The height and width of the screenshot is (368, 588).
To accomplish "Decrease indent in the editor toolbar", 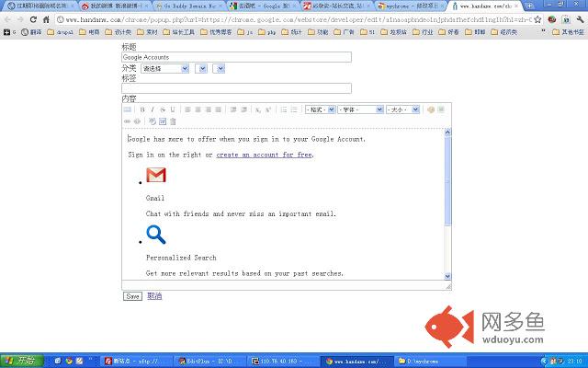I will point(233,109).
